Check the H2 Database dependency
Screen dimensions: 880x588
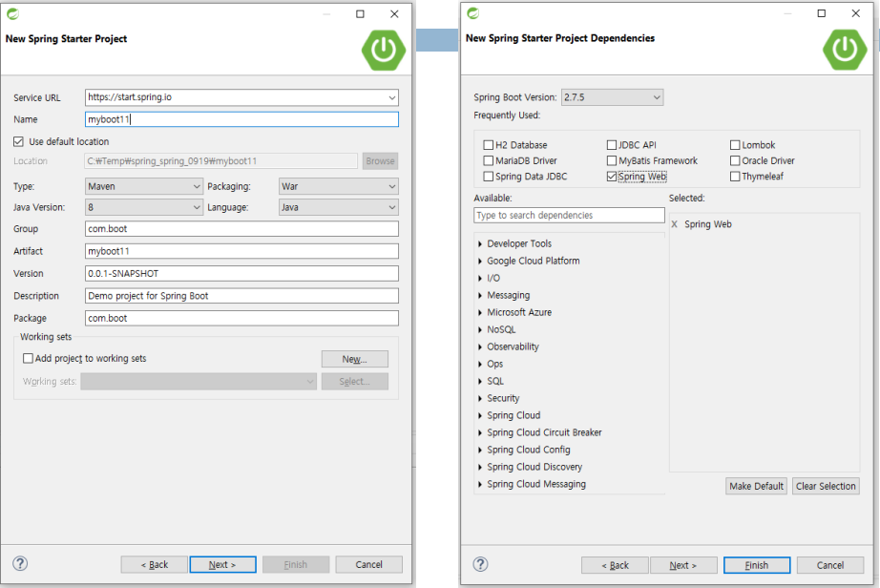click(x=489, y=145)
